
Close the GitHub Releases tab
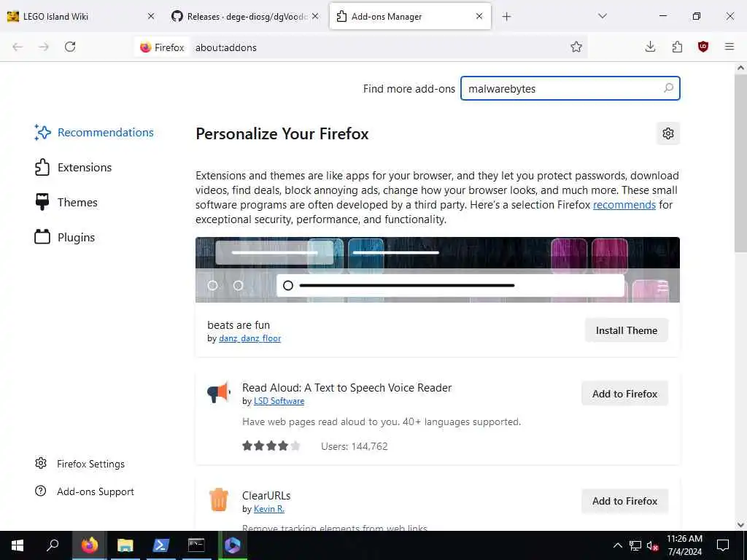pos(315,16)
